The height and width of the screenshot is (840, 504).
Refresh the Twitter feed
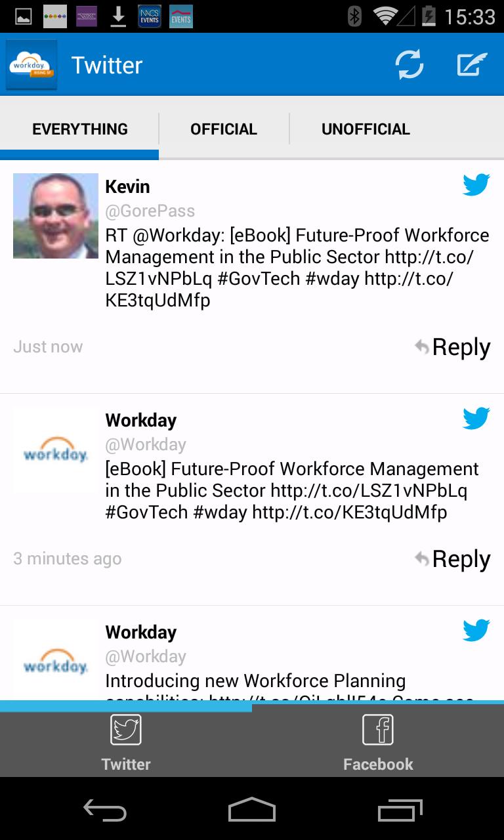tap(408, 65)
